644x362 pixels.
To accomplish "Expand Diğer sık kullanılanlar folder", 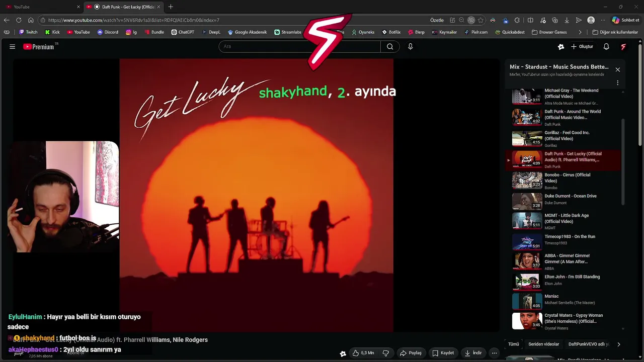I will 615,32.
